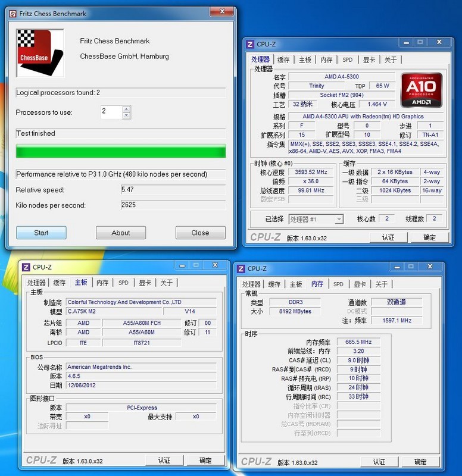
Task: Switch to SPD tab in processor CPU-Z window
Action: click(x=348, y=60)
